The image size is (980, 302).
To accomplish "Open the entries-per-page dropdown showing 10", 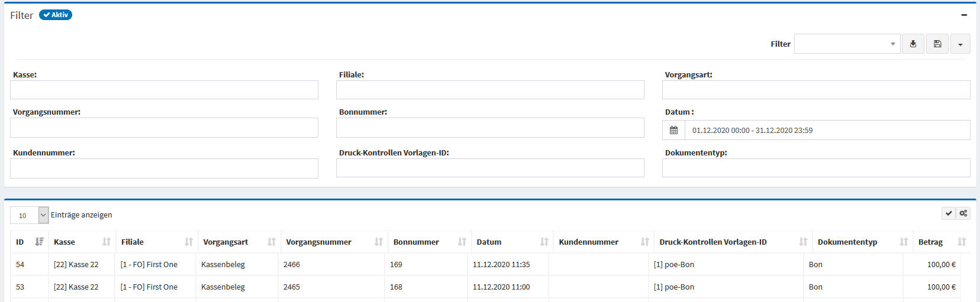I will 29,215.
